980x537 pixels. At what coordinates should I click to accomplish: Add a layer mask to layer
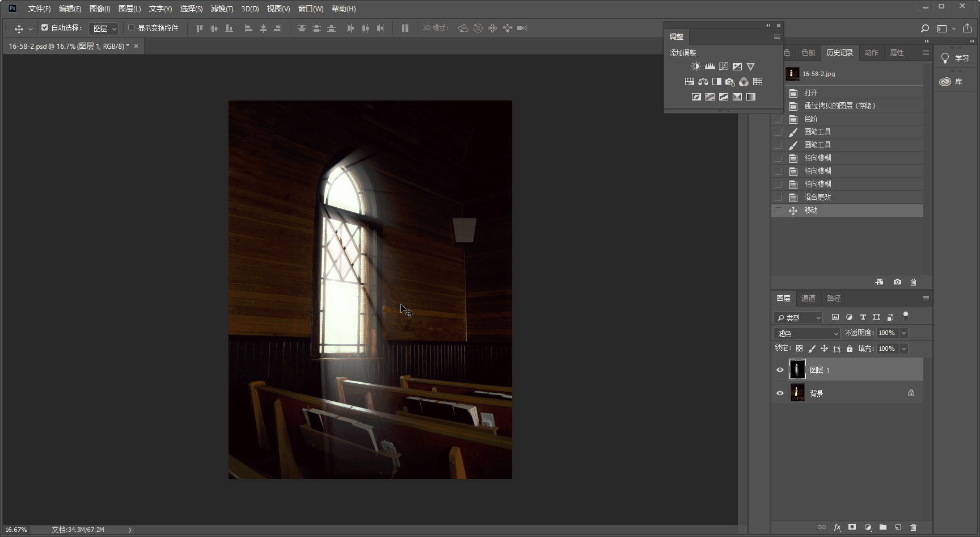(x=852, y=527)
